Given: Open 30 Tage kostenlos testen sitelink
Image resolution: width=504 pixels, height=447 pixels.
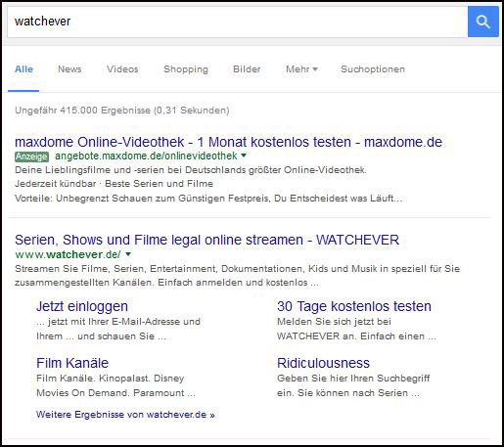Looking at the screenshot, I should 354,306.
